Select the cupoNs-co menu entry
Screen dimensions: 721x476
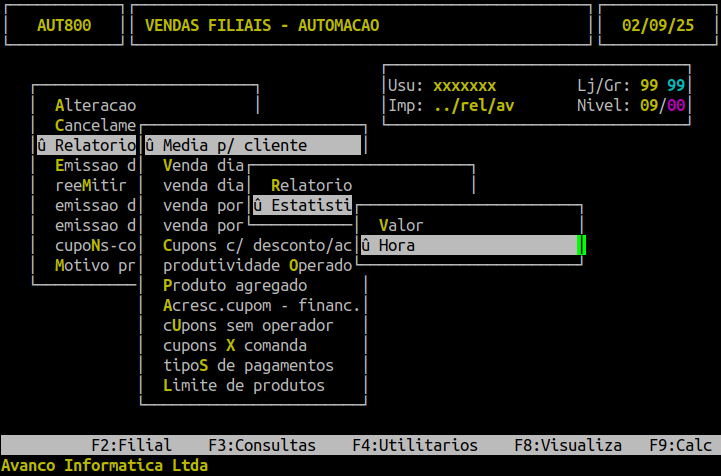coord(96,246)
